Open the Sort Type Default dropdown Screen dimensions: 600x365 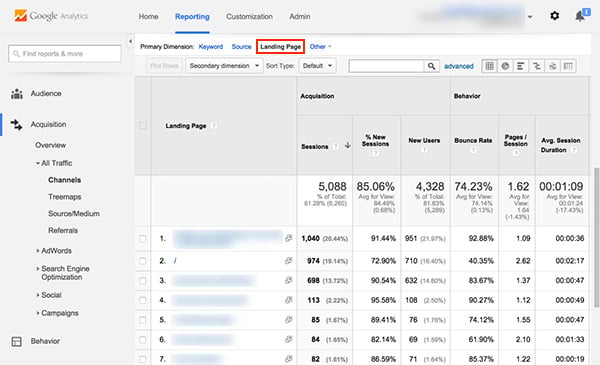(317, 66)
